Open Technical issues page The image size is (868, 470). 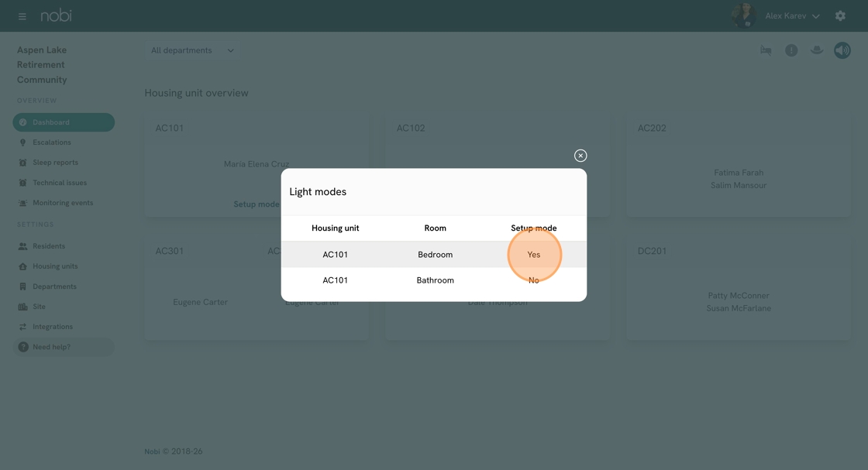[60, 183]
